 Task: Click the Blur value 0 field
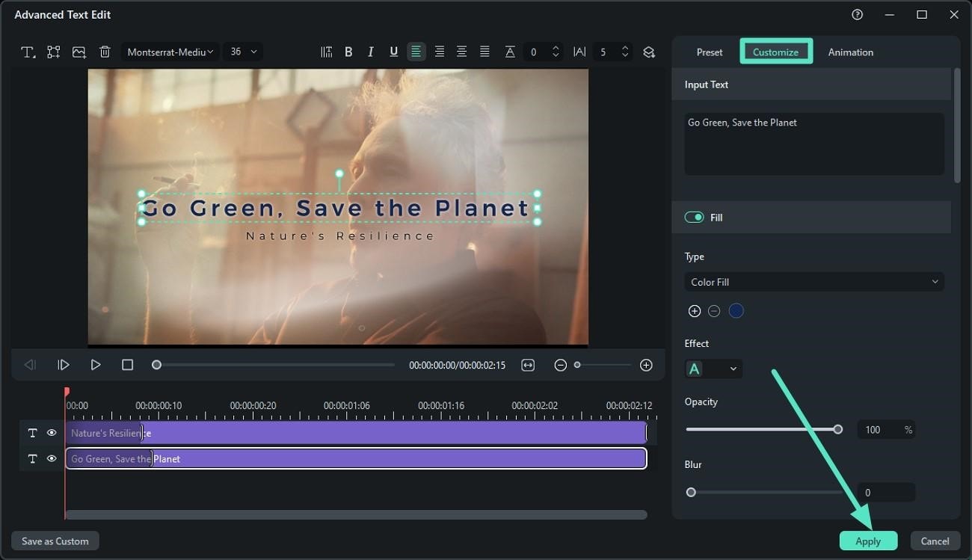(x=885, y=493)
